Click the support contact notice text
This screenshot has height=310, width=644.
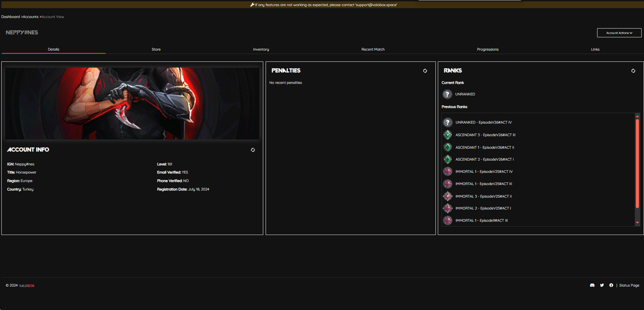pos(326,5)
